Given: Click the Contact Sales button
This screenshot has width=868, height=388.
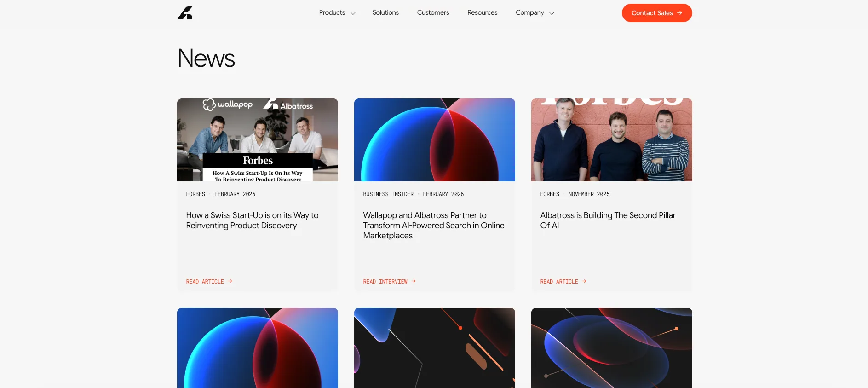Looking at the screenshot, I should point(657,13).
